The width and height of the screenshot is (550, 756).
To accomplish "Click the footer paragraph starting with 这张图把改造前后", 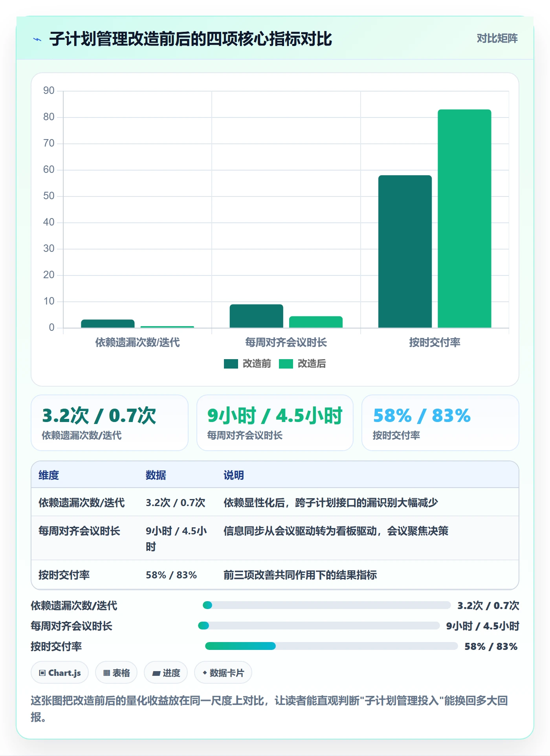I will tap(269, 708).
